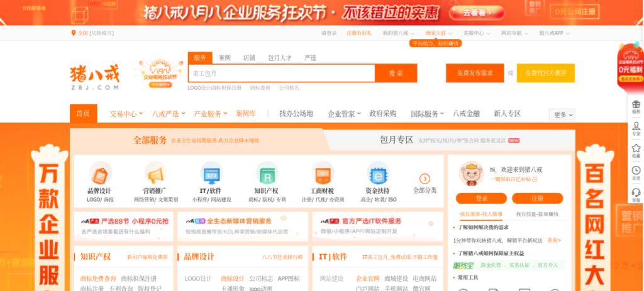The height and width of the screenshot is (291, 644).
Task: Click the 注册有好礼 link
Action: tap(359, 33)
